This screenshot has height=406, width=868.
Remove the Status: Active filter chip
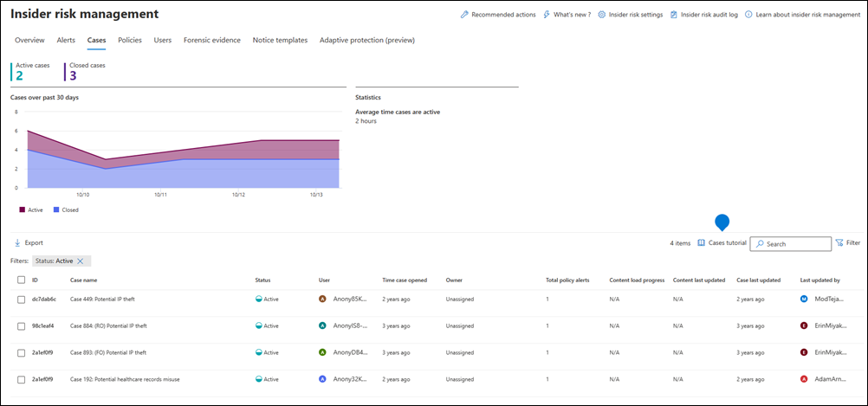click(x=81, y=261)
